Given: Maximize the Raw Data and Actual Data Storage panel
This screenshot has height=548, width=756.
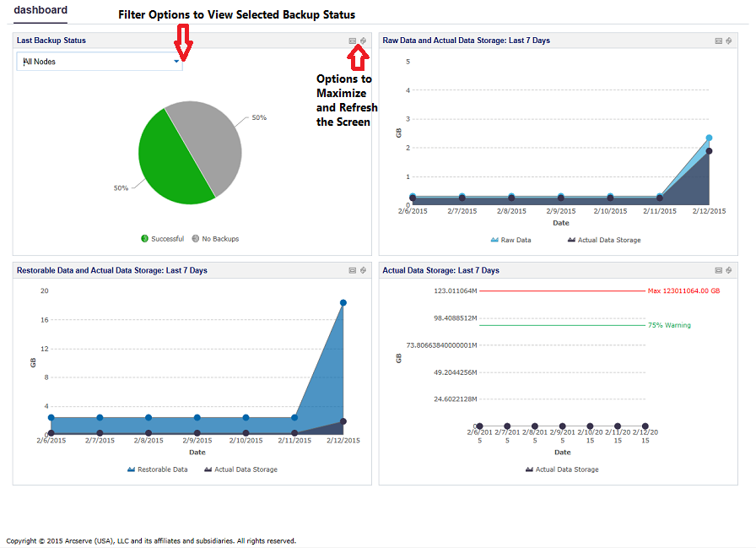Looking at the screenshot, I should point(719,41).
